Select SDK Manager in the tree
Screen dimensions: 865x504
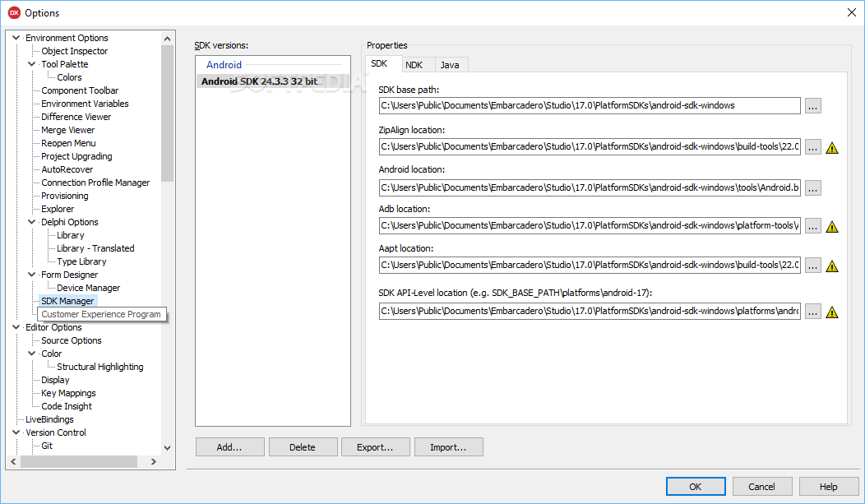68,301
